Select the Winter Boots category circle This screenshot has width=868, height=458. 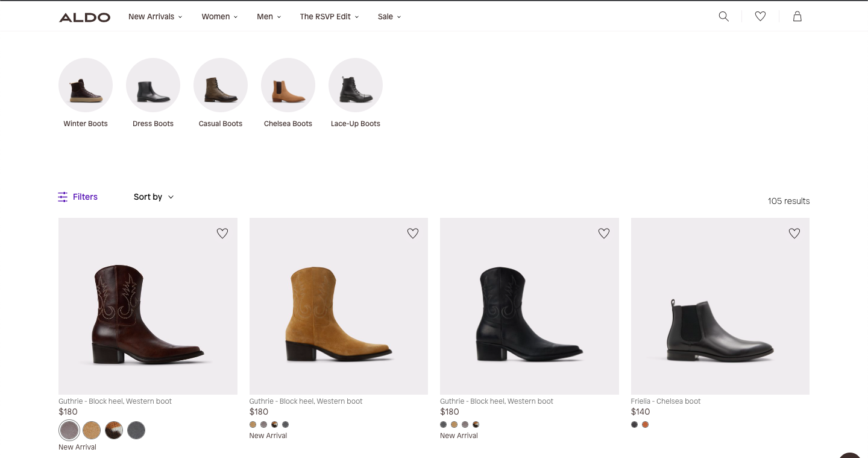point(86,85)
